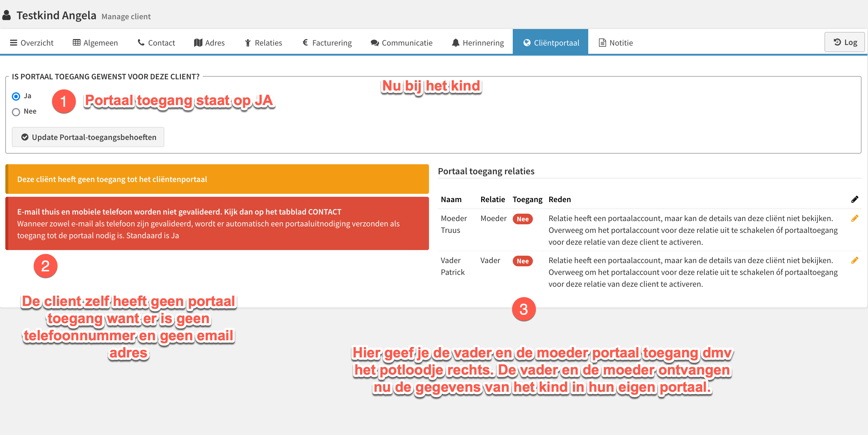
Task: Open the Adres tab
Action: (209, 42)
